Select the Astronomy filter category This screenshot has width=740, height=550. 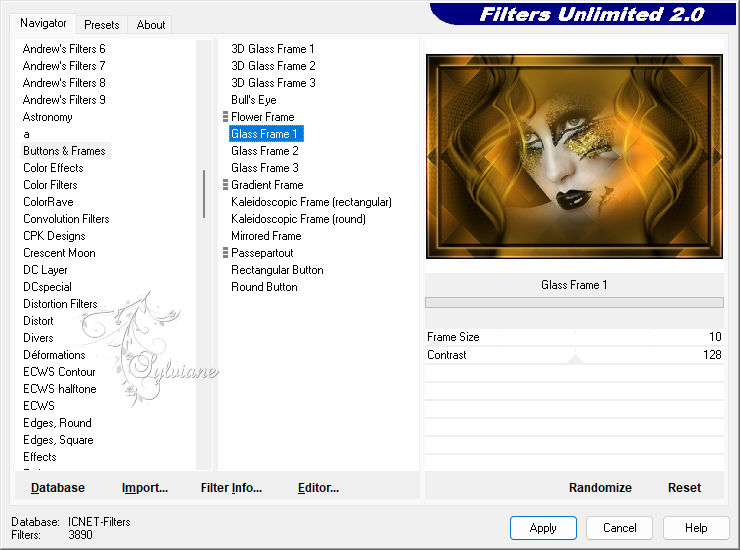click(x=47, y=117)
